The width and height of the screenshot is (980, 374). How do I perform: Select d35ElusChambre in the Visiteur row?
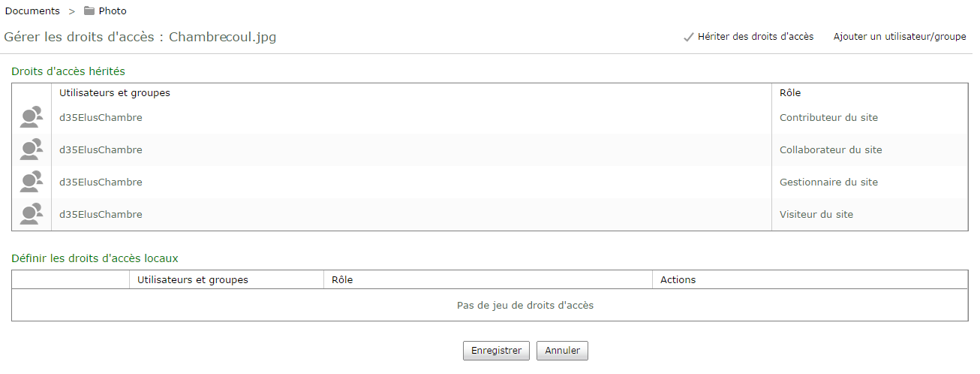(101, 215)
